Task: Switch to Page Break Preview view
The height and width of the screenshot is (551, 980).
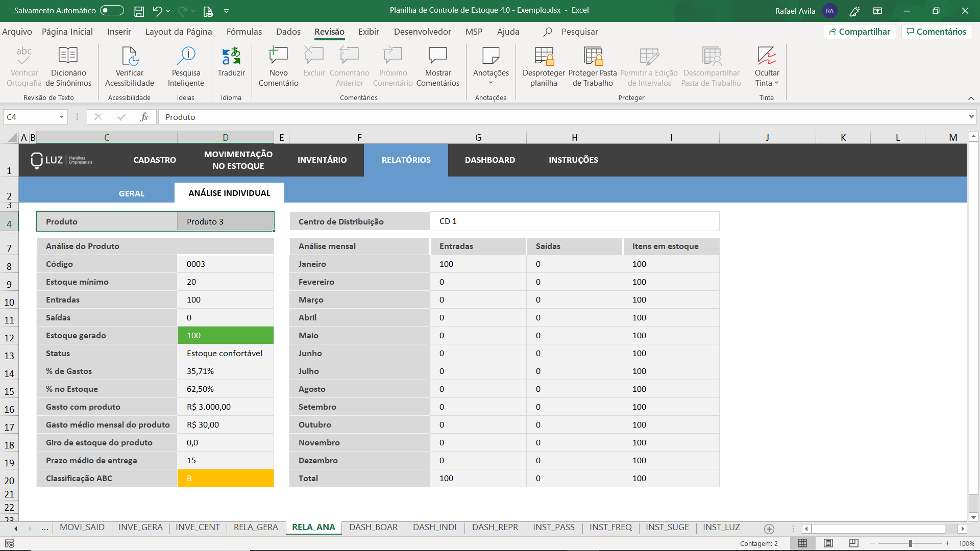Action: point(853,543)
